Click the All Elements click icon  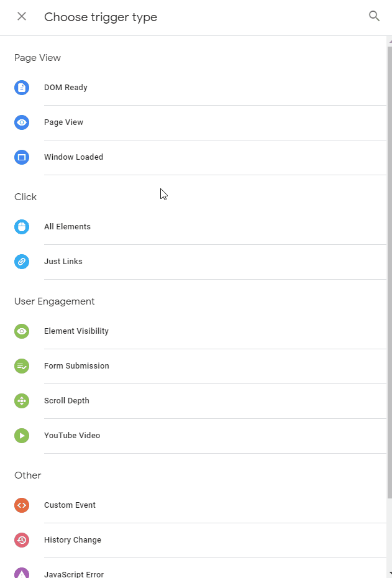[22, 227]
